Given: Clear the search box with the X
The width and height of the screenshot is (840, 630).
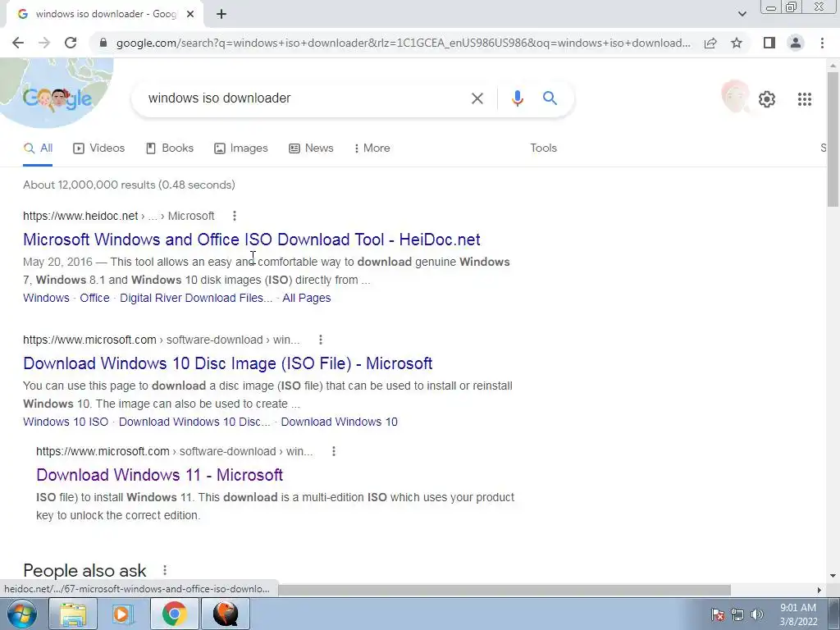Looking at the screenshot, I should pos(477,98).
